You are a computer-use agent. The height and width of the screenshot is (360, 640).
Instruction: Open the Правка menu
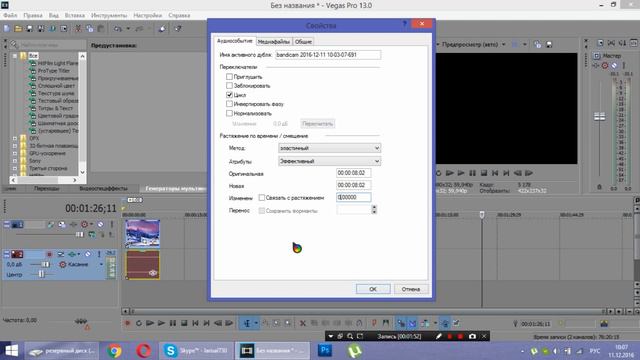click(x=33, y=16)
